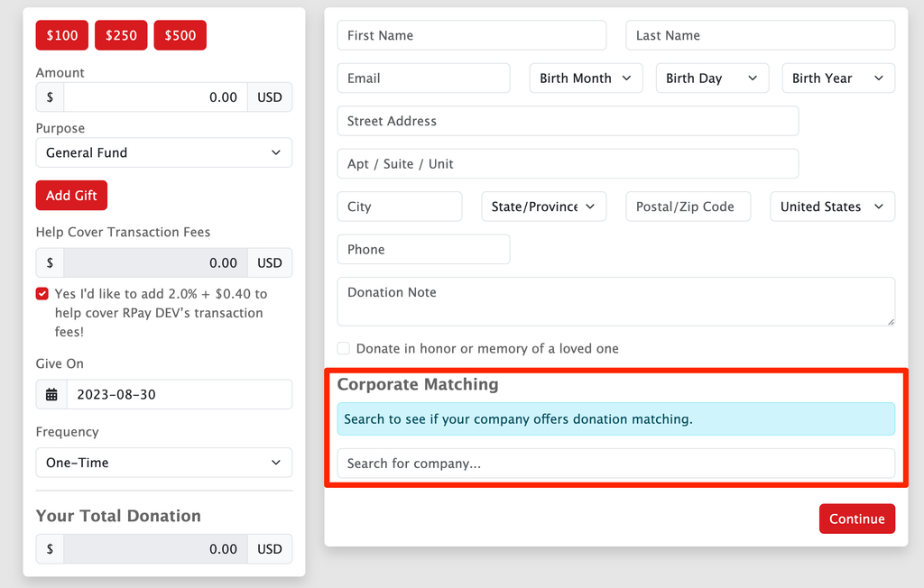Click the Street Address field
This screenshot has height=588, width=924.
[x=568, y=121]
